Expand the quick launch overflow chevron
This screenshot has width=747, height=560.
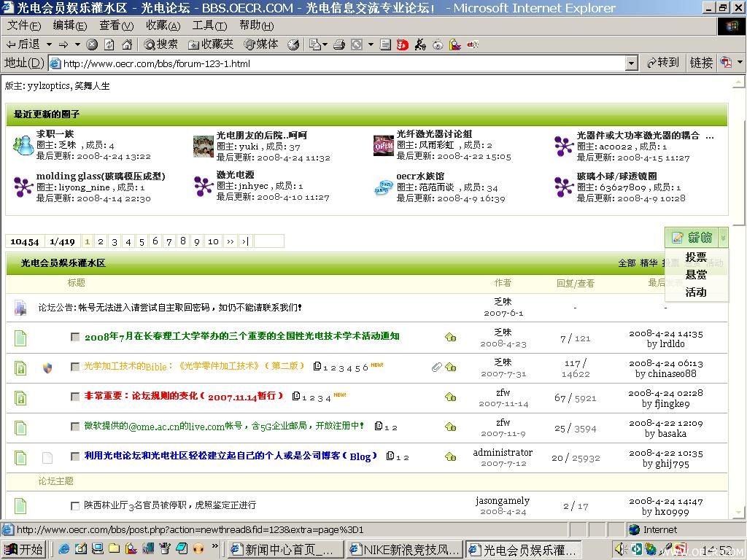click(215, 546)
